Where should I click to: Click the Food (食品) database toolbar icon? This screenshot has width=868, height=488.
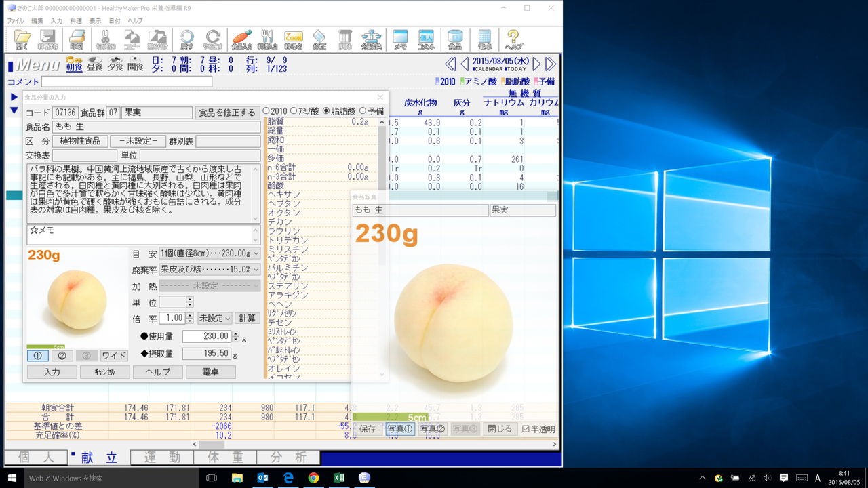[x=455, y=40]
